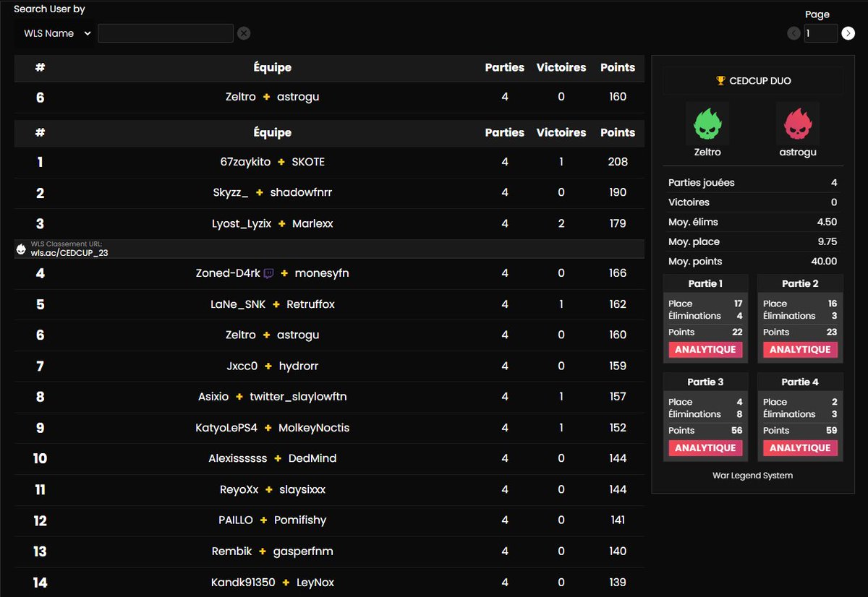
Task: Click the Twitch icon beside Zoned-D4rk
Action: pos(269,273)
